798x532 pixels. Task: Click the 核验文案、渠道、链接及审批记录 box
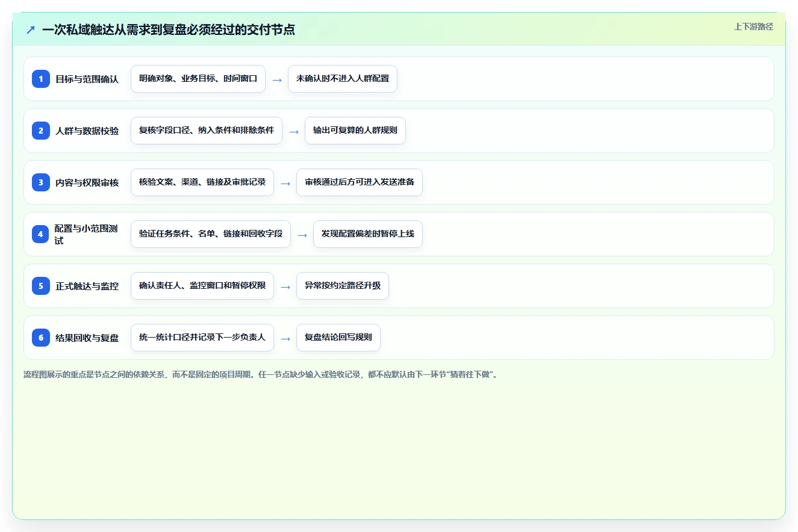point(202,182)
